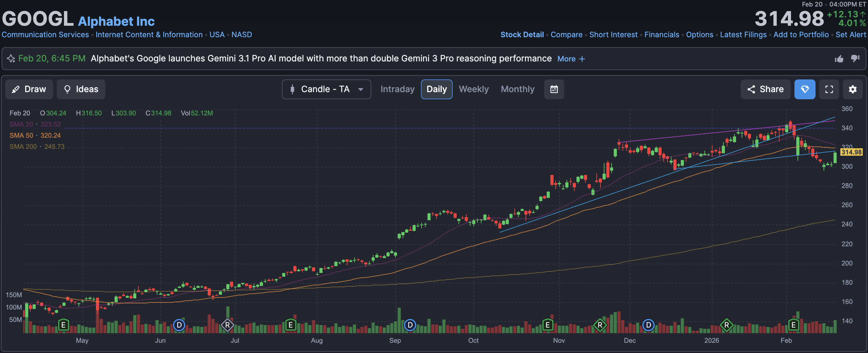Viewport: 868px width, 353px height.
Task: Click the blue diamond premium icon
Action: 804,89
